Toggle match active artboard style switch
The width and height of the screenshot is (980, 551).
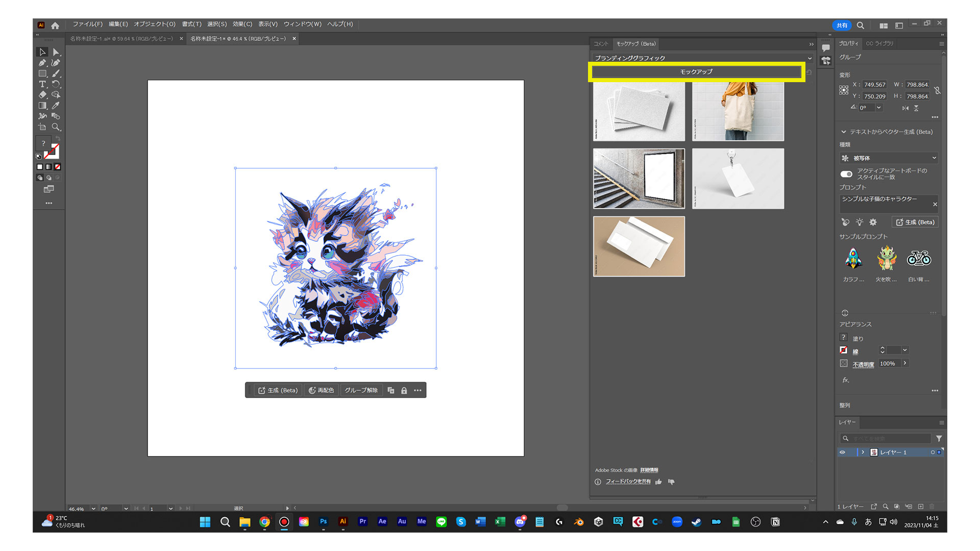click(846, 174)
